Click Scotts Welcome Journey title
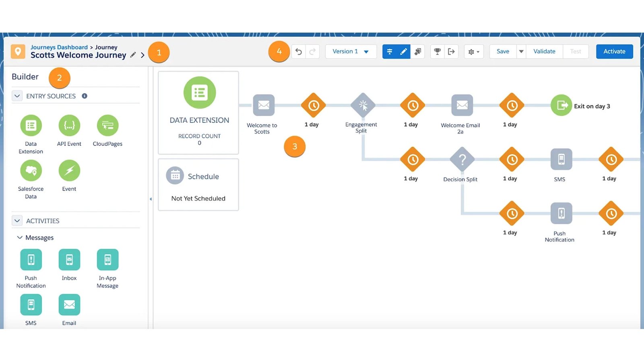The width and height of the screenshot is (644, 362). click(x=78, y=55)
